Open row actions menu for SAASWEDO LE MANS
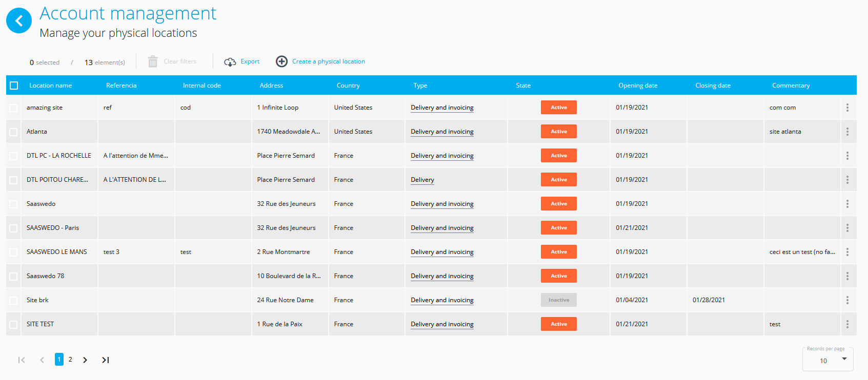 point(847,252)
